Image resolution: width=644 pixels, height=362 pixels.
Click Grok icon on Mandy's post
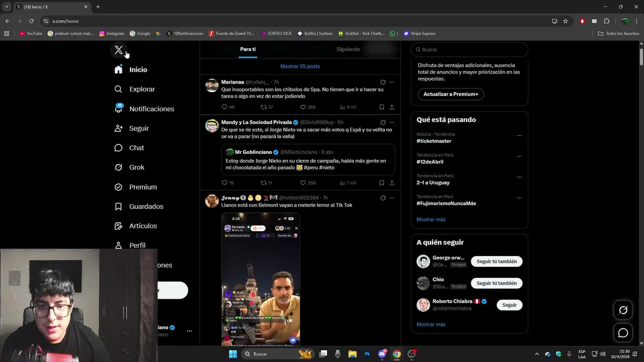[383, 122]
